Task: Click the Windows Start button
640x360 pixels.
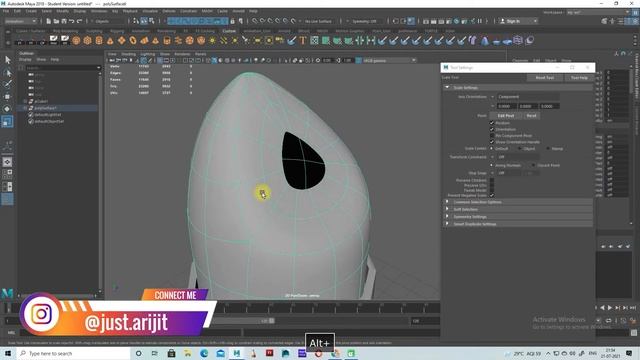Action: point(7,353)
